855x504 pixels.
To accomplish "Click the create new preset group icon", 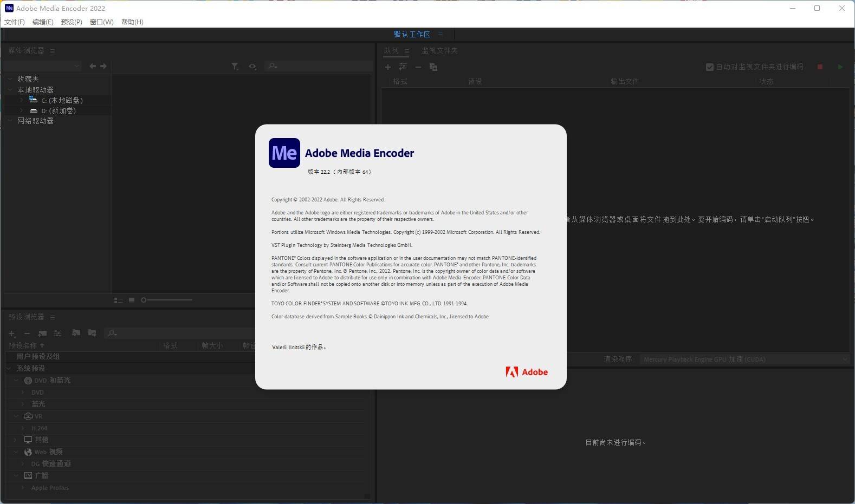I will pos(42,333).
